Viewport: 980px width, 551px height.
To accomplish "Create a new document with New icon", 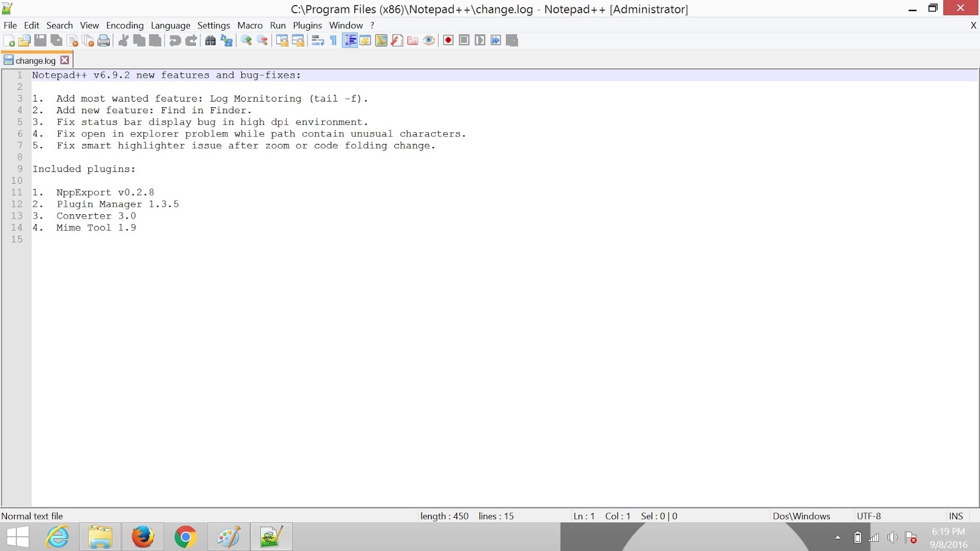I will coord(9,40).
